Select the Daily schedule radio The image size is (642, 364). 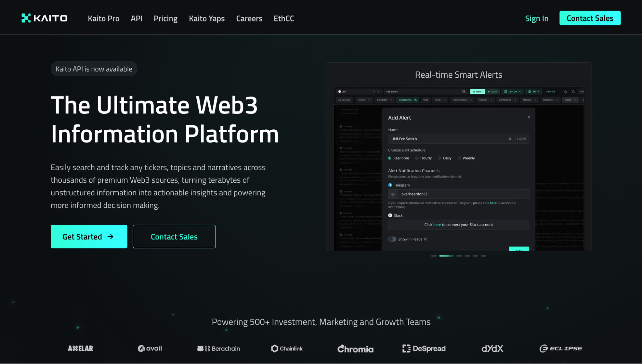coord(440,158)
